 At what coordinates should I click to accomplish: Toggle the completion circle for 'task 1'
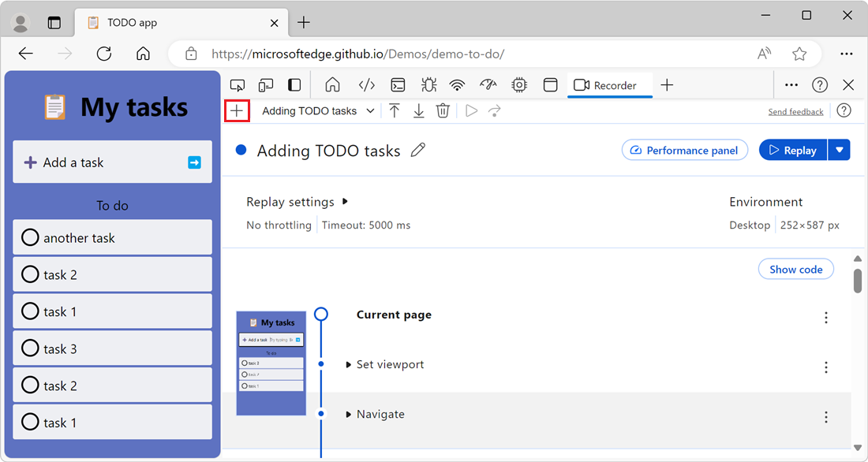click(x=30, y=311)
